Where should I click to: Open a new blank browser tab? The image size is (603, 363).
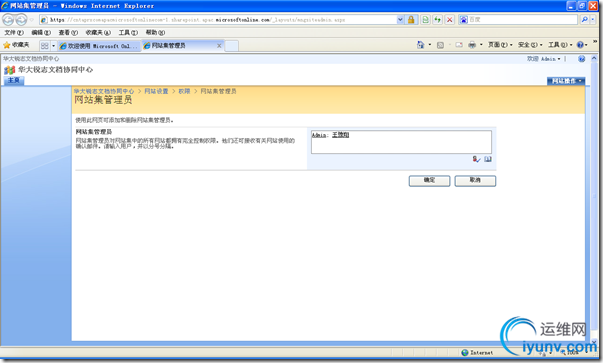pos(232,46)
